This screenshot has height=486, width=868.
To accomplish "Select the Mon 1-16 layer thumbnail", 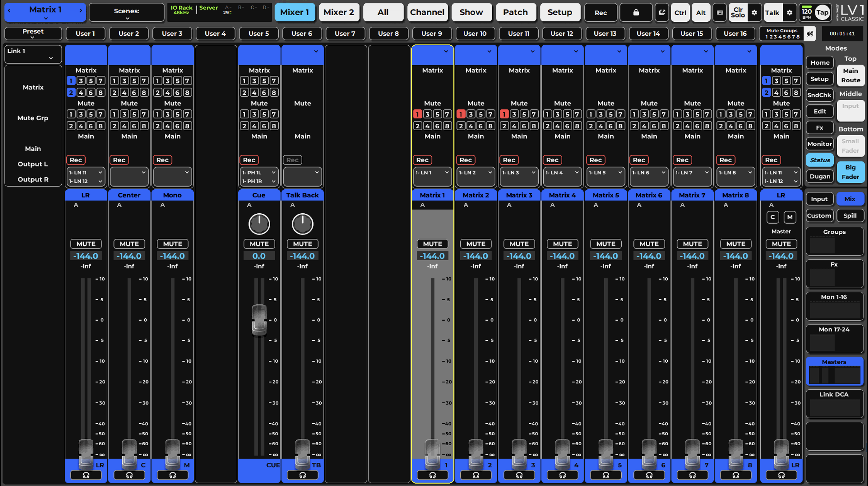I will tap(834, 307).
